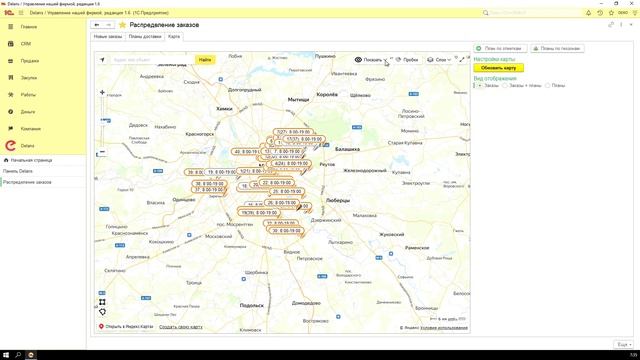Click the yellow Найти button
This screenshot has height=360, width=640.
point(205,60)
